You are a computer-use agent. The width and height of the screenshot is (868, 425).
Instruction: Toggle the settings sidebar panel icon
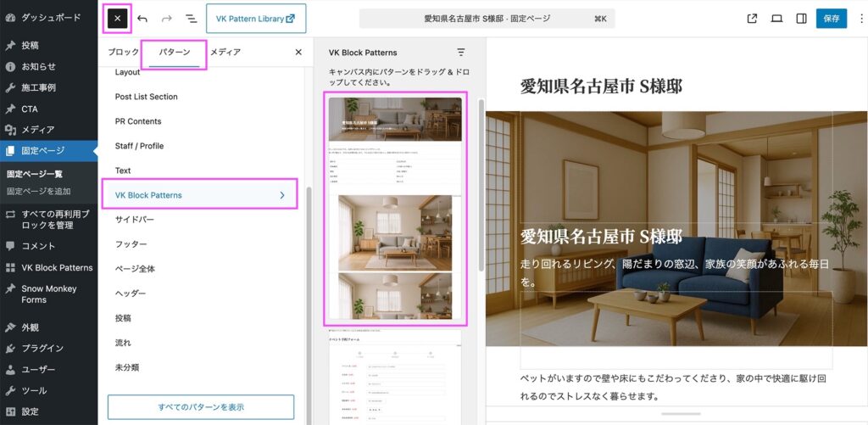click(801, 18)
